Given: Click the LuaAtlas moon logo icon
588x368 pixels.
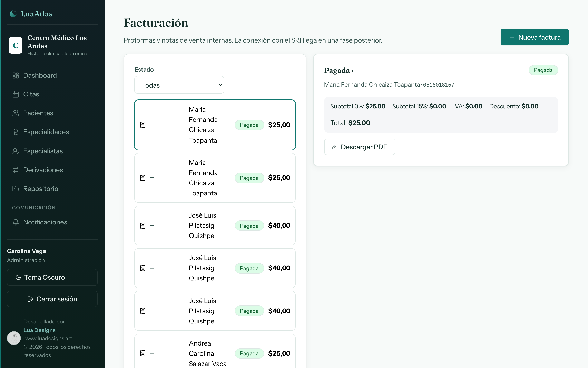Looking at the screenshot, I should 13,14.
